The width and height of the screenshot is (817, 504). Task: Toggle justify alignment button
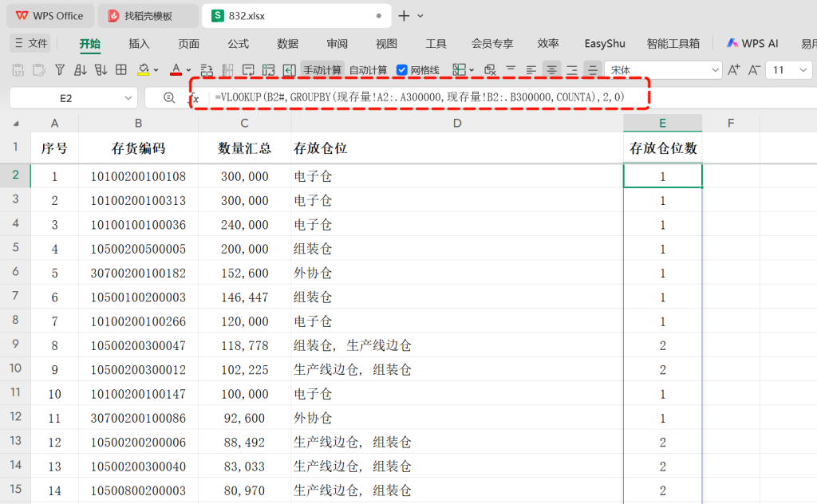[592, 69]
